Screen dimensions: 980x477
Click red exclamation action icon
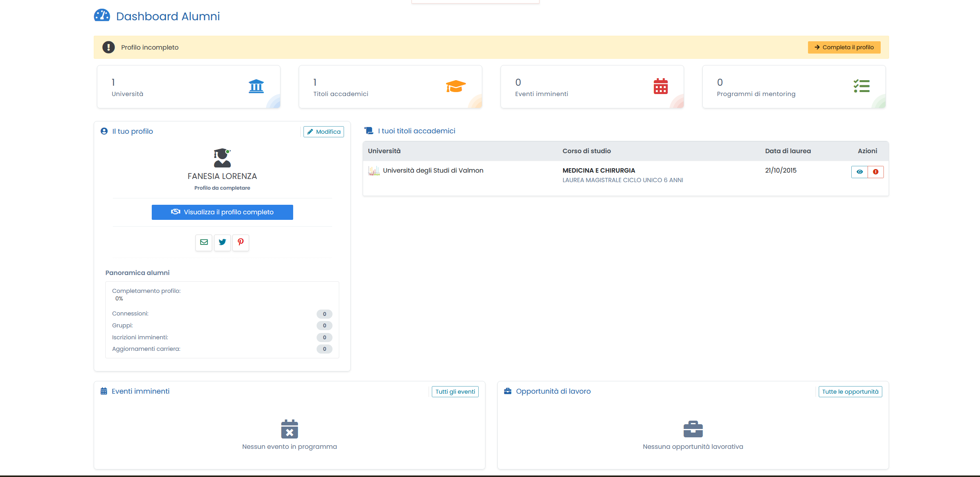point(876,172)
